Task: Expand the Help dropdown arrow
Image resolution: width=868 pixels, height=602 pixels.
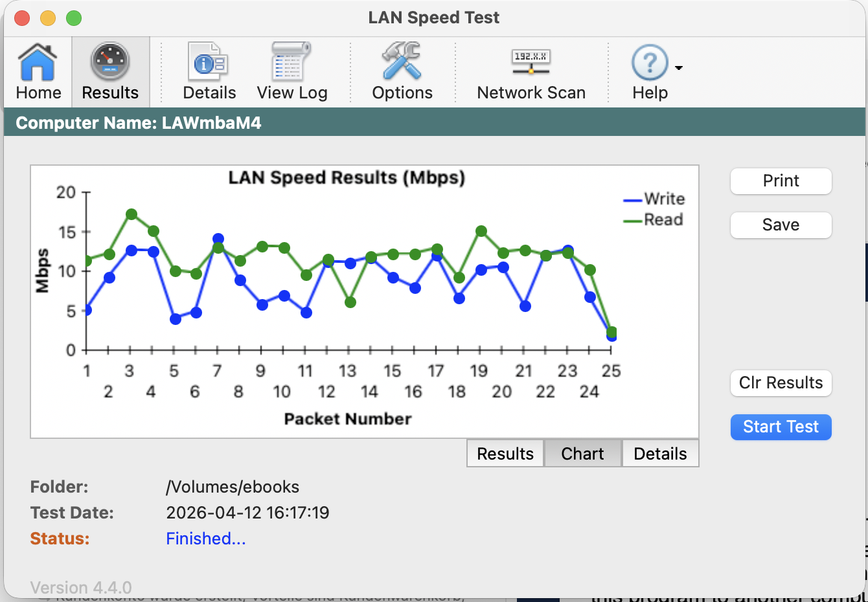Action: (679, 68)
